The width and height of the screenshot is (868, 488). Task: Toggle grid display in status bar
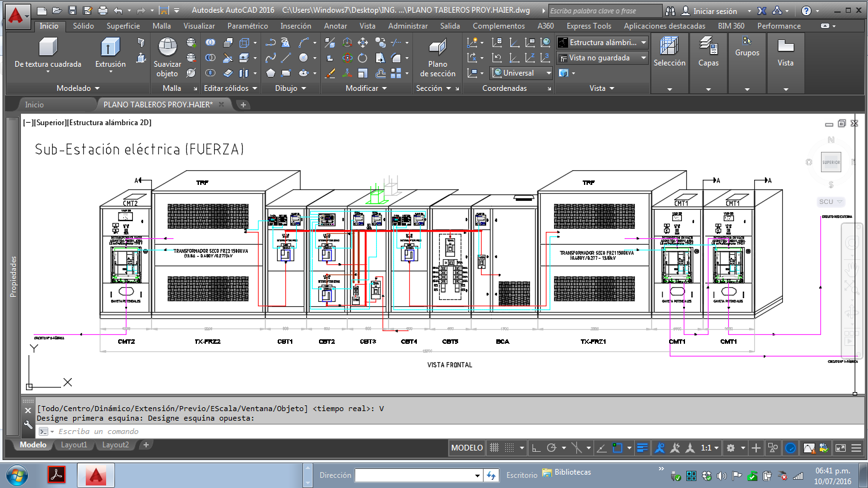[494, 448]
